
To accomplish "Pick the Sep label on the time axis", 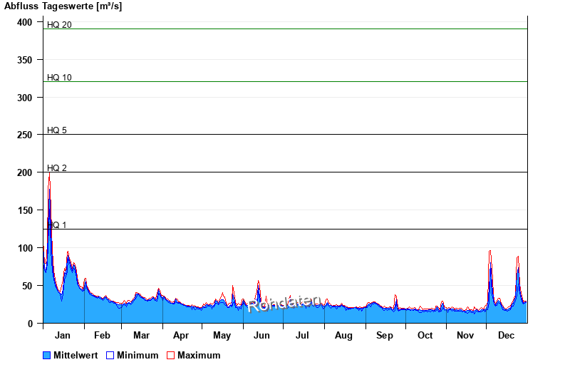I will [x=385, y=335].
